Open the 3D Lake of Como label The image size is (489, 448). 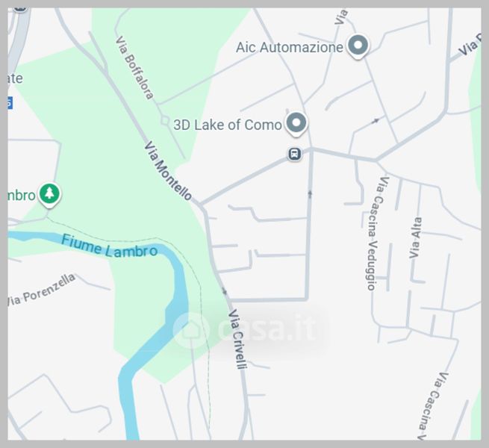click(x=228, y=125)
